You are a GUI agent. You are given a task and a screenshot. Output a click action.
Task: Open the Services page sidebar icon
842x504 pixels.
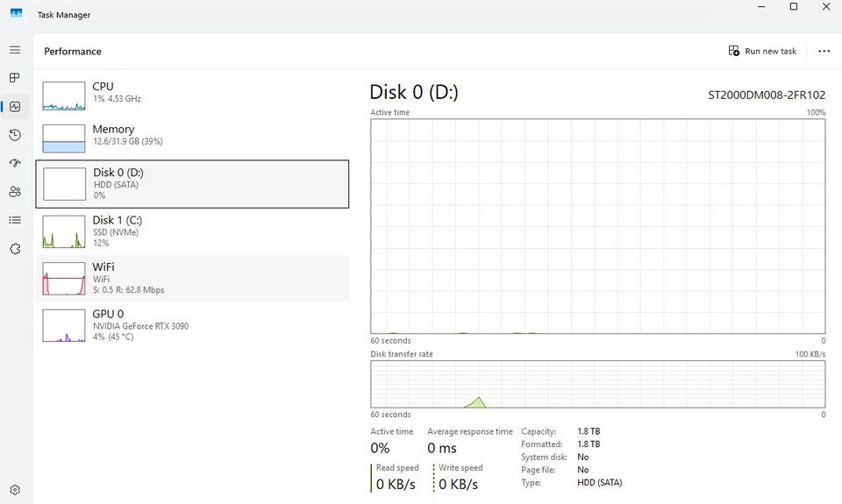pos(15,249)
